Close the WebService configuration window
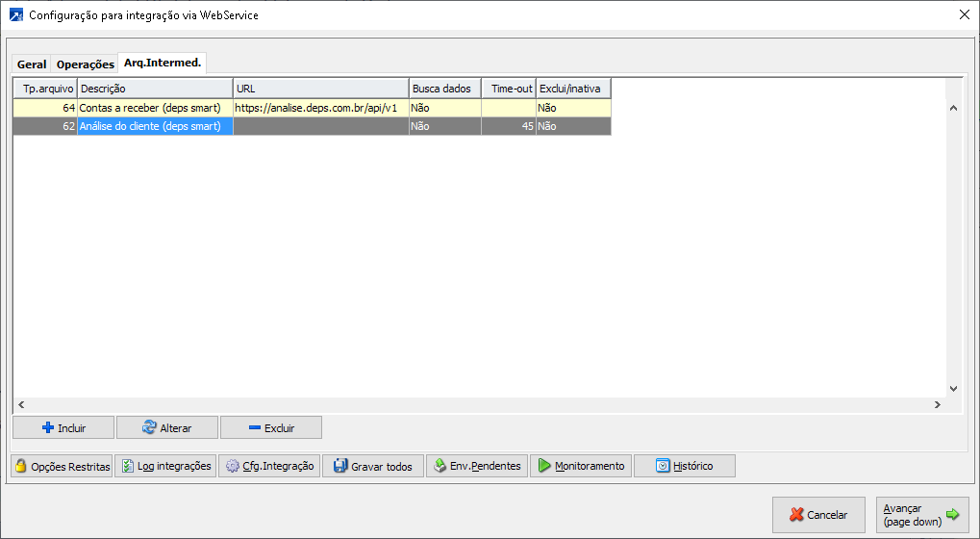 tap(965, 14)
